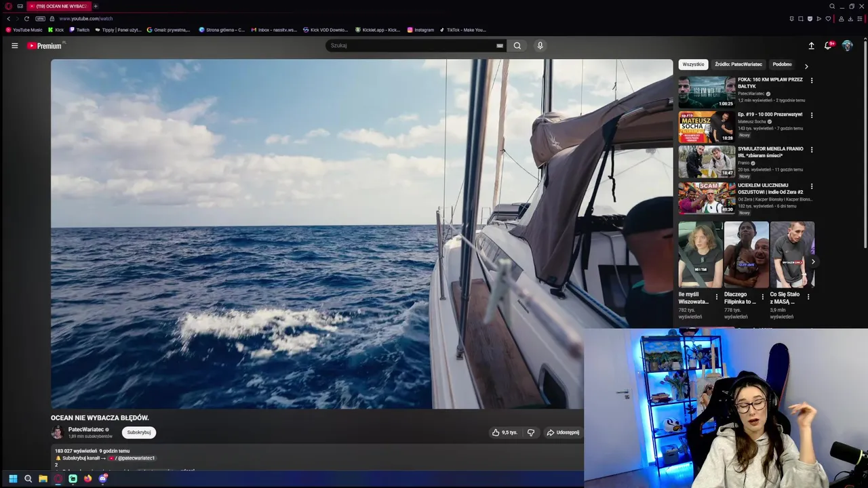Open the on-screen keyboard in search box
This screenshot has width=868, height=488.
pyautogui.click(x=500, y=45)
